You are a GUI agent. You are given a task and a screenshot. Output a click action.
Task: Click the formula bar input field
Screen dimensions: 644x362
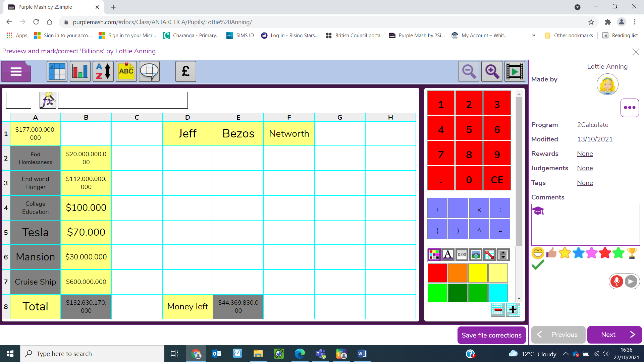coord(123,100)
